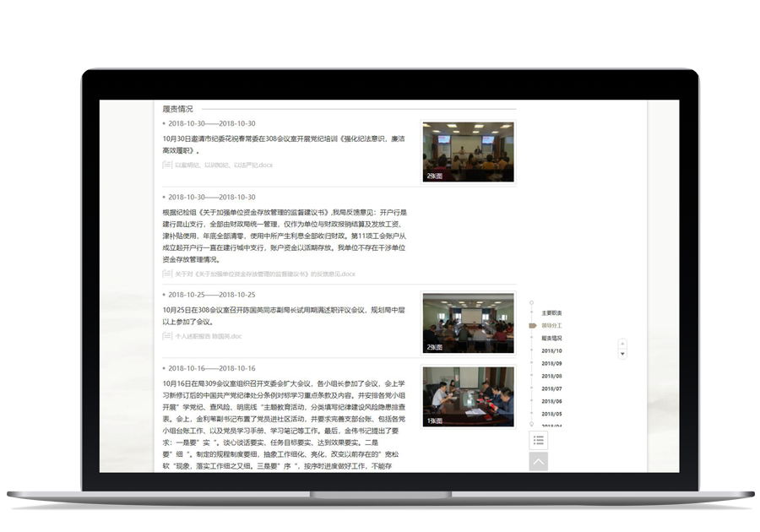Click the list menu icon in sidebar
Image resolution: width=760 pixels, height=532 pixels.
pos(538,440)
